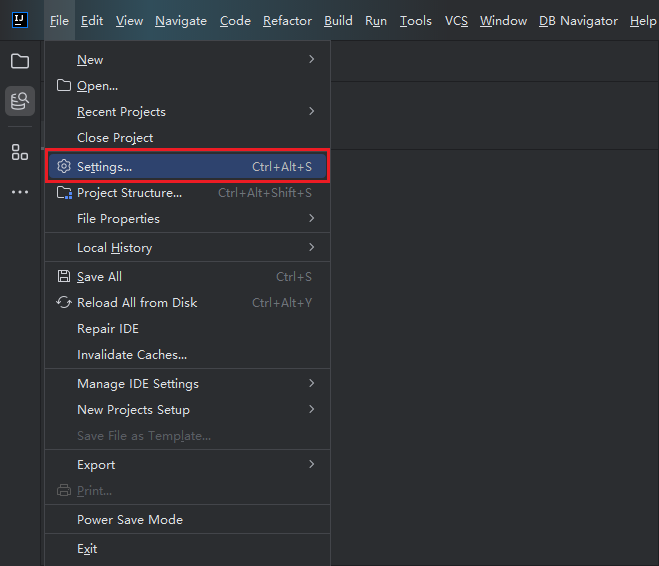Click the Ctrl+Alt+Y shortcut text
Screen dimensions: 659x566
(282, 303)
